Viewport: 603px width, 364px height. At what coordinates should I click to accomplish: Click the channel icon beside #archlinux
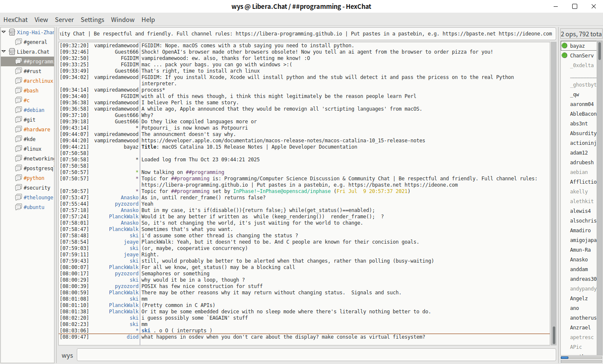(19, 81)
